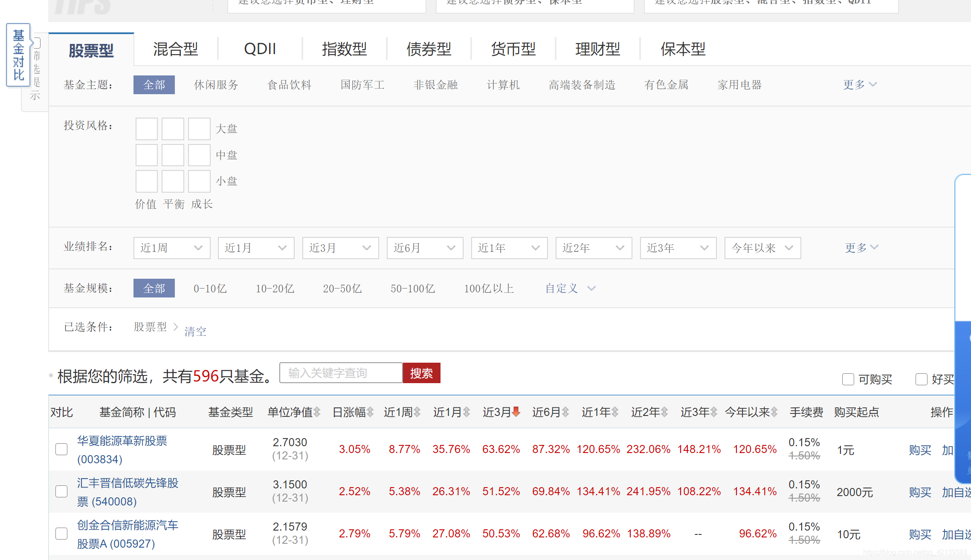This screenshot has height=560, width=971.
Task: Select mid-cap growth style box
Action: (199, 155)
